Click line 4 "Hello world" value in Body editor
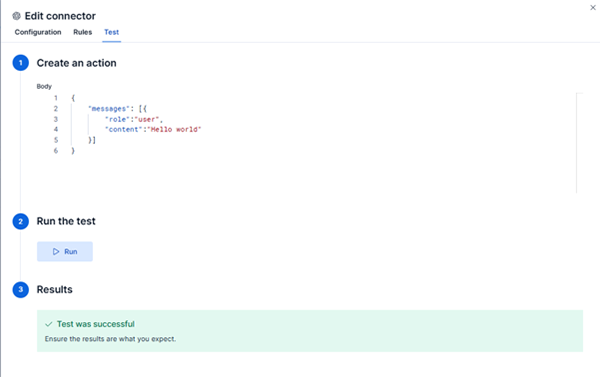Viewport: 600px width, 377px height. click(x=174, y=129)
